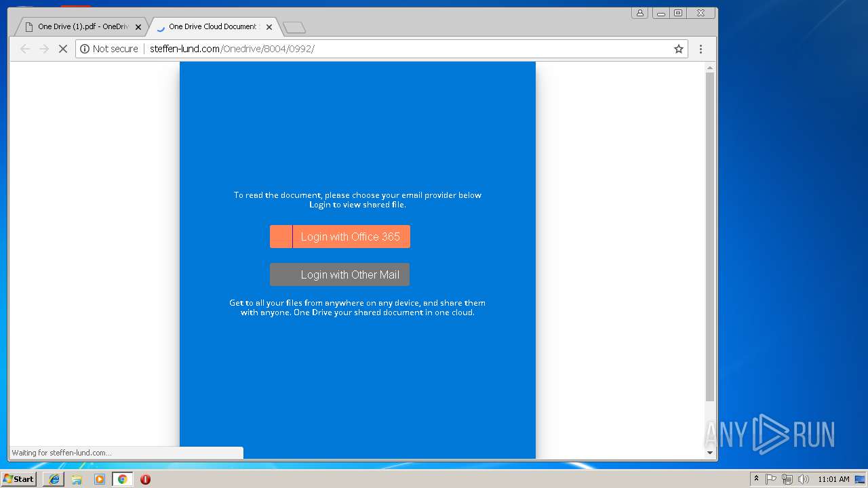This screenshot has height=488, width=868.
Task: Click the scrollbar up arrow
Action: 710,67
